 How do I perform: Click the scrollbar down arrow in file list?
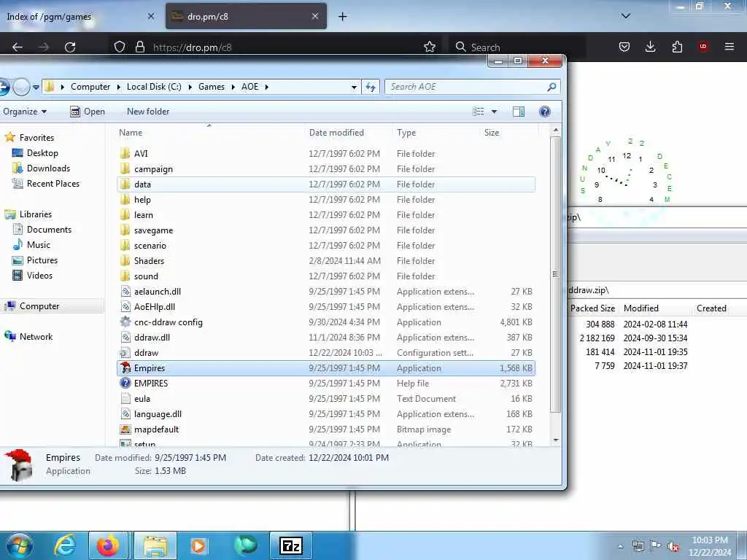[x=555, y=440]
